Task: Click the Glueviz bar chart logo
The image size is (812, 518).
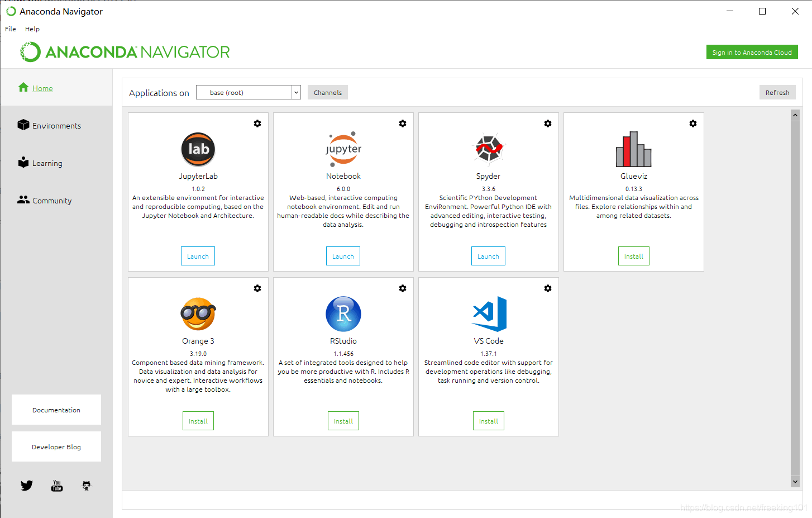Action: tap(634, 149)
